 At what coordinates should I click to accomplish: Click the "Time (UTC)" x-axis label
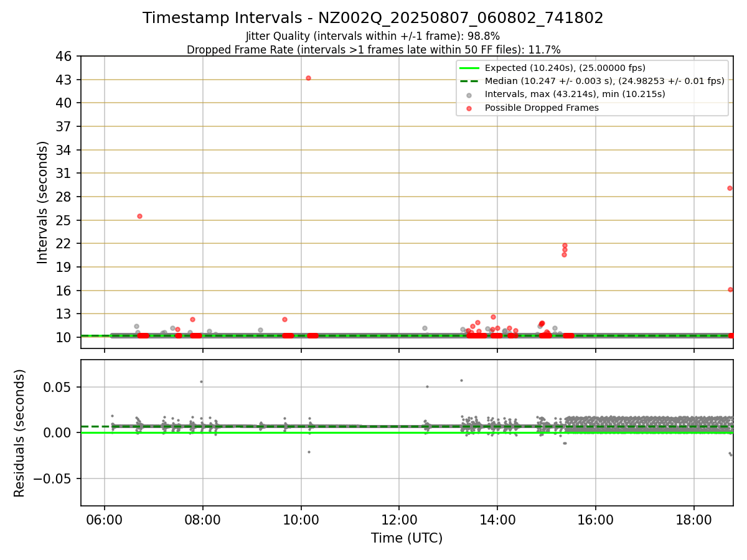406,538
